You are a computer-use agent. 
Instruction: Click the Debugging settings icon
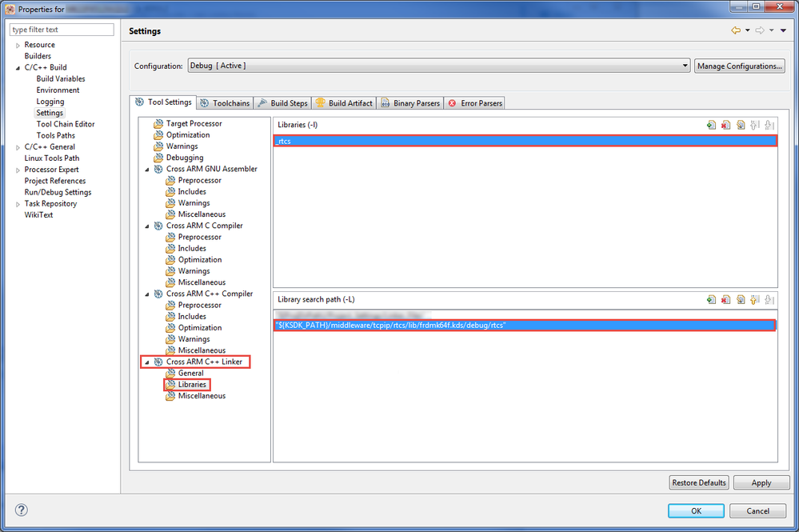click(158, 158)
